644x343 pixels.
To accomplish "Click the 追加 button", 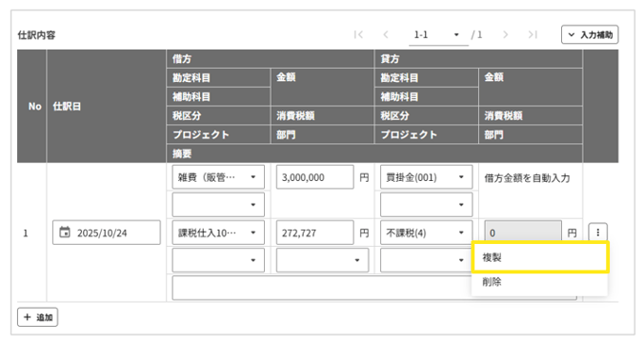I will 37,317.
